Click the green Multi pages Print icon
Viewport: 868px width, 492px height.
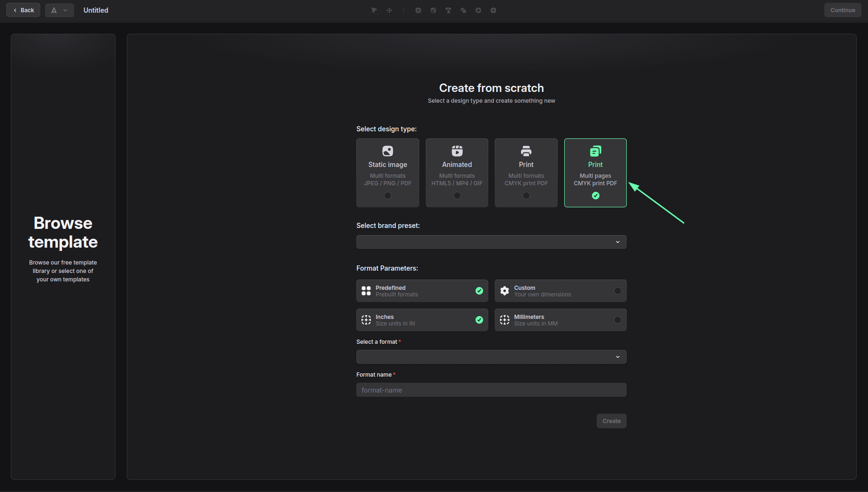point(595,151)
